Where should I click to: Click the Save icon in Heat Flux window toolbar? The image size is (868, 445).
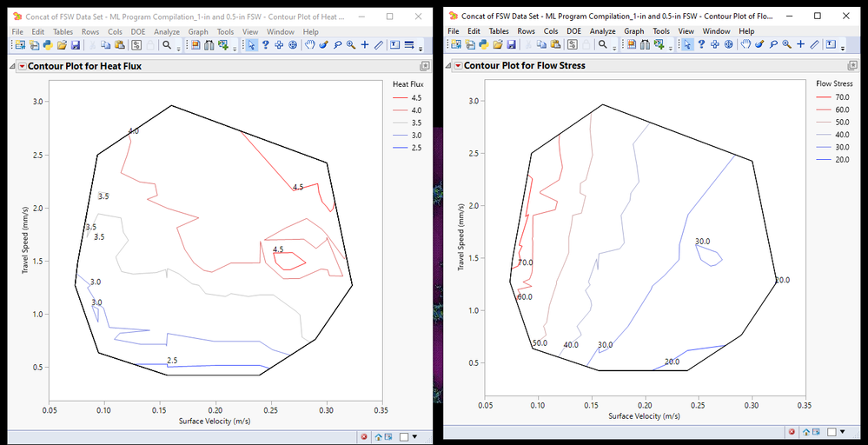76,45
